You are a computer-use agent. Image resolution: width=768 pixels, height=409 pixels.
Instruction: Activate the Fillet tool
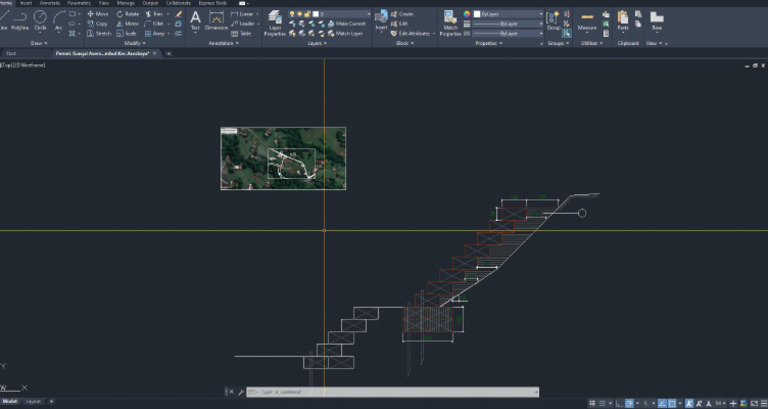[154, 24]
